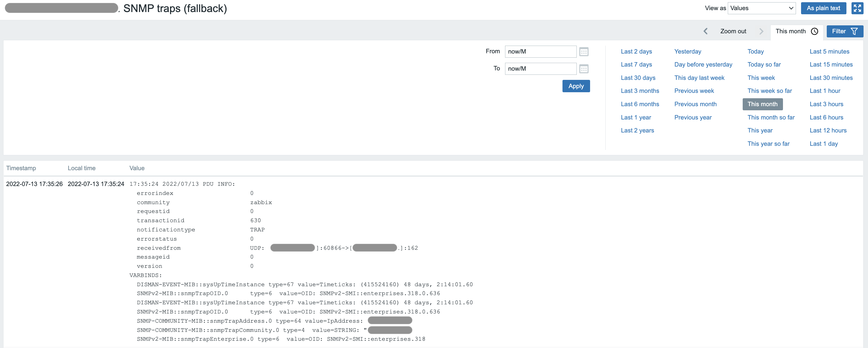
Task: Switch to the This month time tab
Action: click(x=791, y=31)
